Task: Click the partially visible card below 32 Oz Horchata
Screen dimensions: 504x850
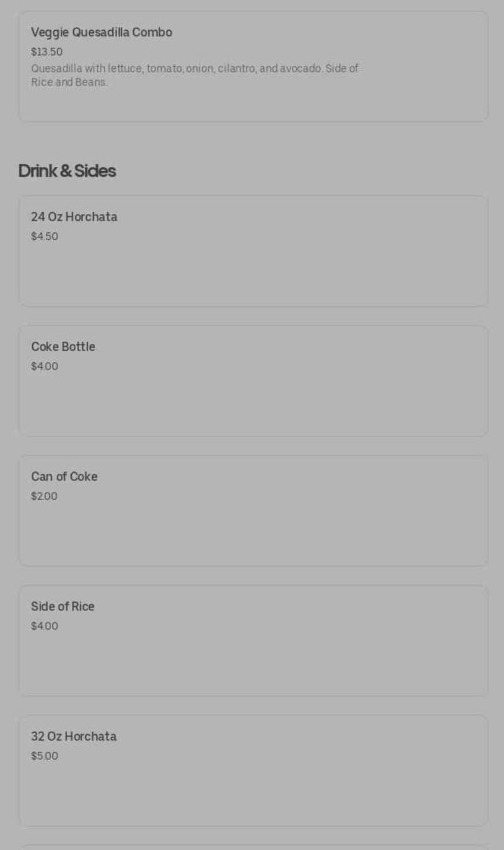Action: pos(253,846)
